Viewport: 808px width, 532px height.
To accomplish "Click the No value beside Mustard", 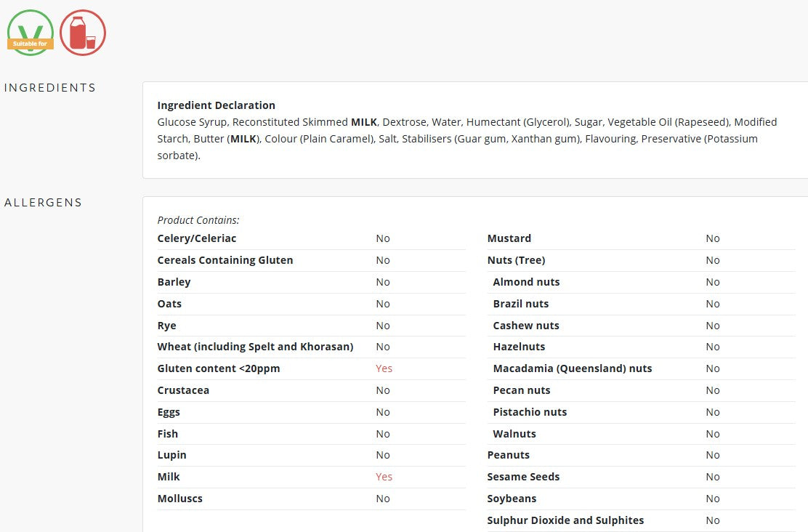I will click(713, 238).
